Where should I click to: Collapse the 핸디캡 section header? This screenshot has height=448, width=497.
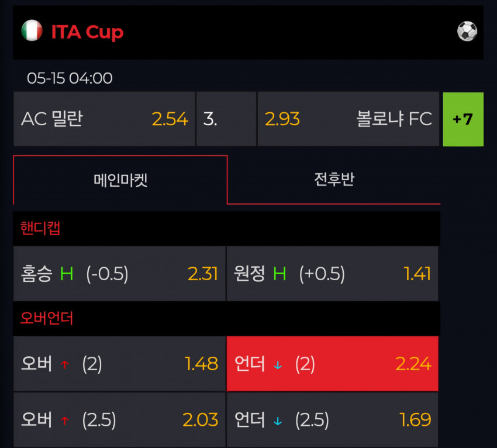click(227, 228)
